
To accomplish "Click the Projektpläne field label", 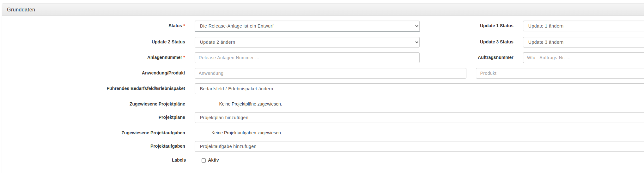I will pyautogui.click(x=172, y=117).
